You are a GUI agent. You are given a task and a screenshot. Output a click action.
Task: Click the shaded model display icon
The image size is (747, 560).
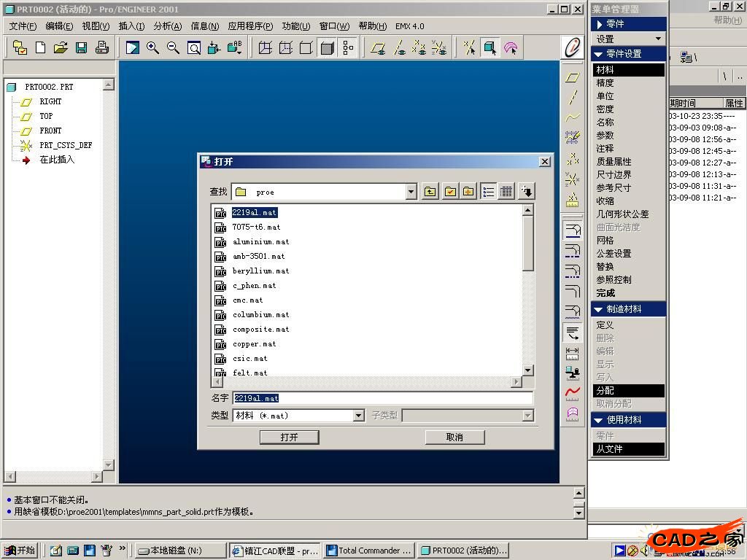coord(328,48)
